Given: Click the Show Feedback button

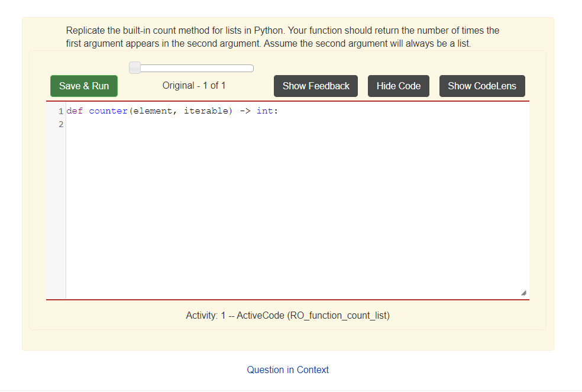Looking at the screenshot, I should coord(315,86).
